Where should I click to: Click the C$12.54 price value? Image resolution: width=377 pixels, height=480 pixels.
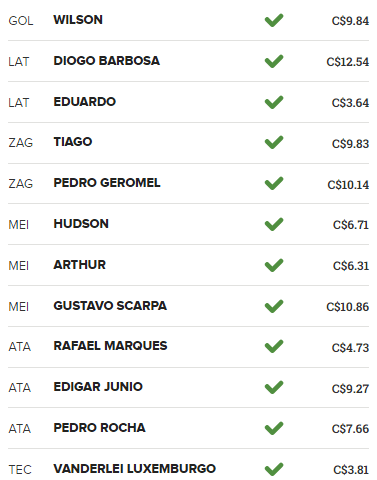(348, 62)
